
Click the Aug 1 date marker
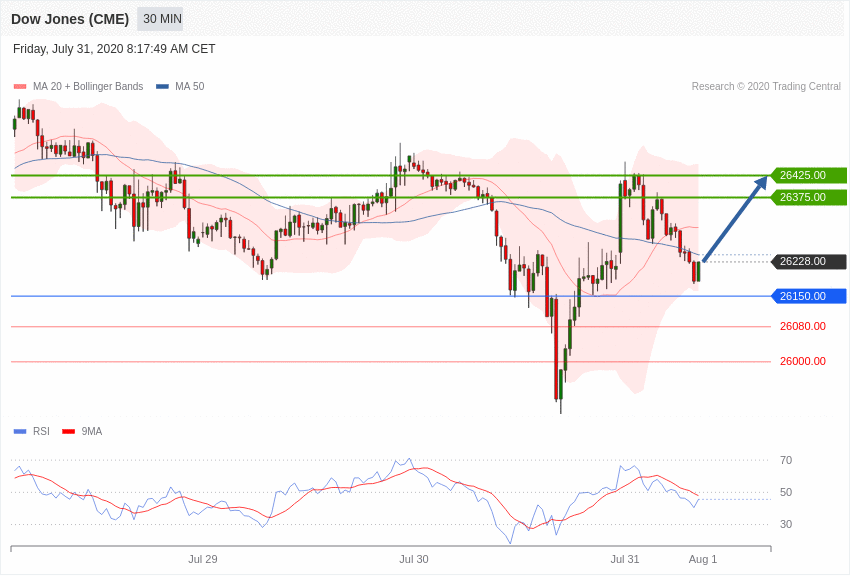(x=703, y=559)
